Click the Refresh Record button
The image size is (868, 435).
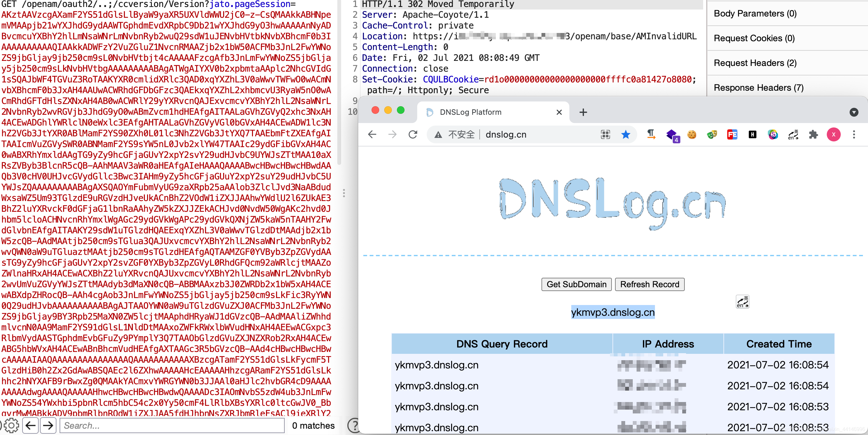(650, 284)
